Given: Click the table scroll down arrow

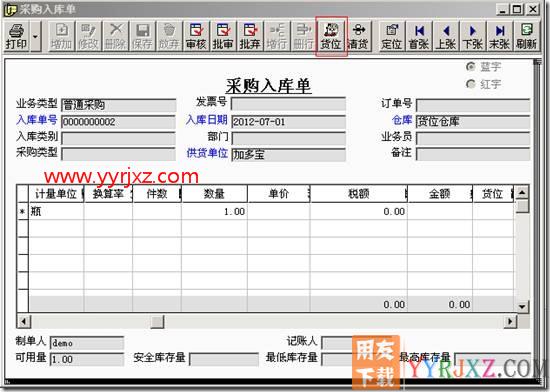Looking at the screenshot, I should pyautogui.click(x=522, y=306).
